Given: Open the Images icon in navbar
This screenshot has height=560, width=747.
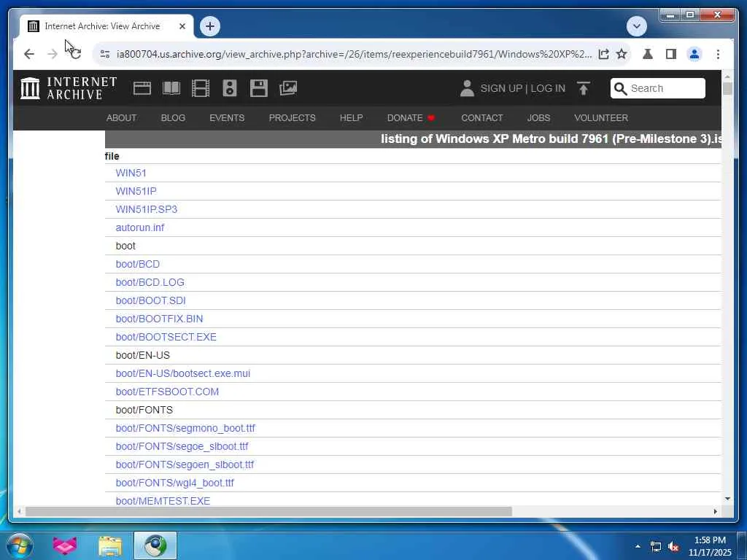Looking at the screenshot, I should click(x=288, y=88).
